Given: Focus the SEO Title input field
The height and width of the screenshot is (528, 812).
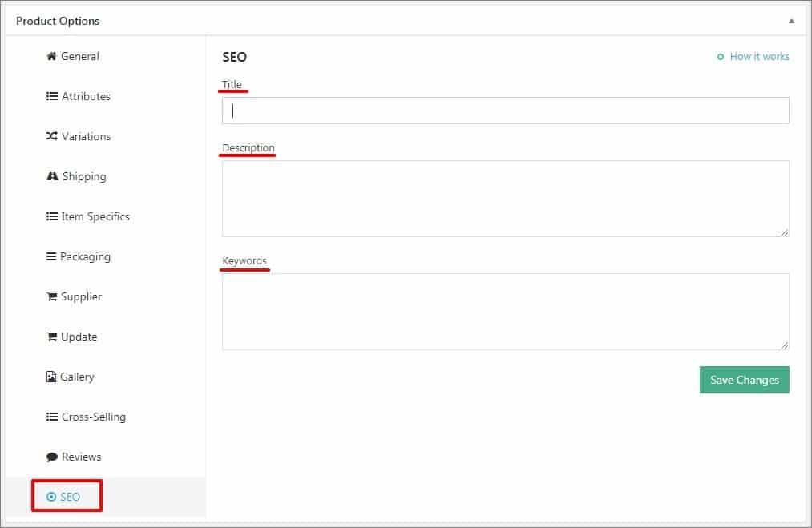Looking at the screenshot, I should point(506,111).
